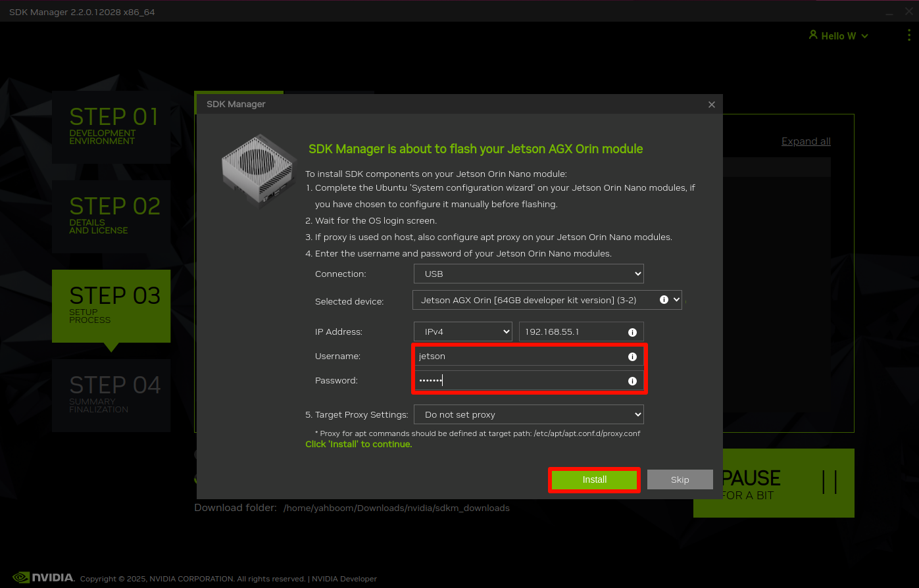Open the Connection dropdown set to USB
The height and width of the screenshot is (588, 919).
(x=529, y=274)
